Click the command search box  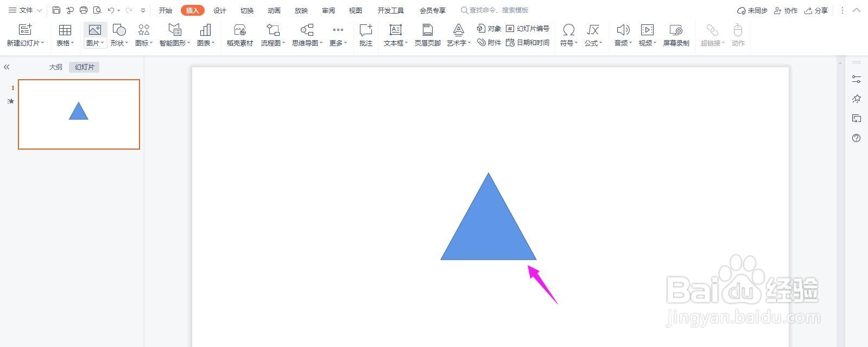[x=495, y=10]
